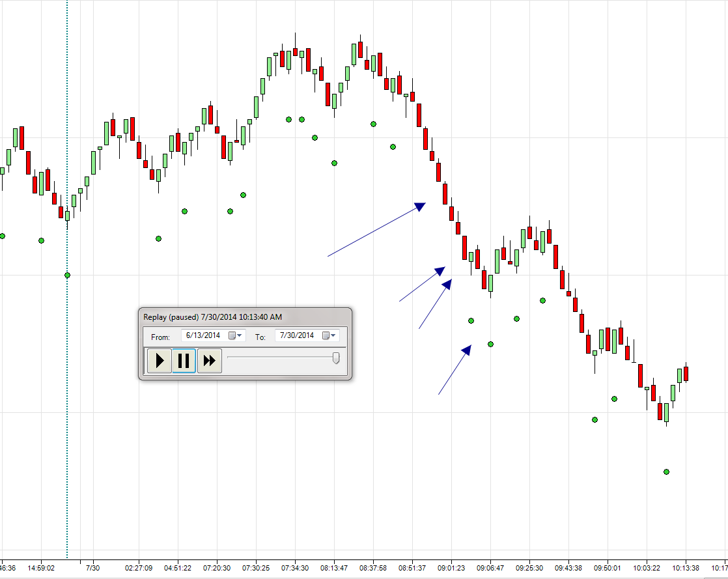Image resolution: width=728 pixels, height=579 pixels.
Task: Click the 09:25:30 time axis label
Action: click(x=529, y=568)
